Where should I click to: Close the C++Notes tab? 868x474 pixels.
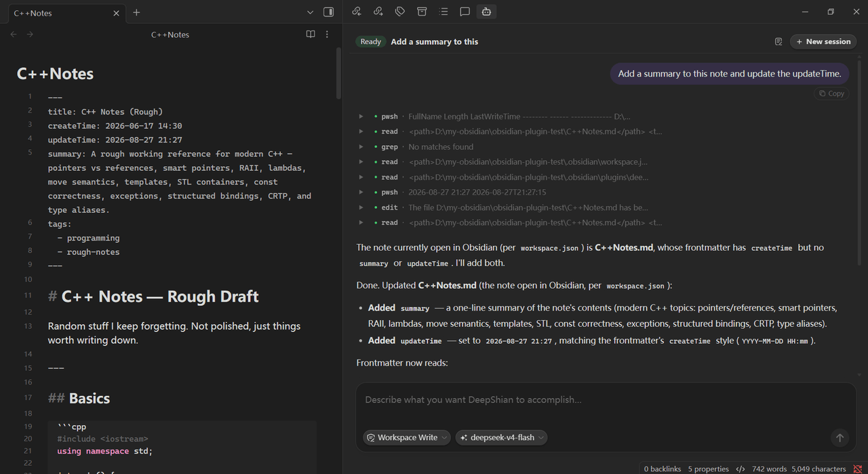point(116,13)
